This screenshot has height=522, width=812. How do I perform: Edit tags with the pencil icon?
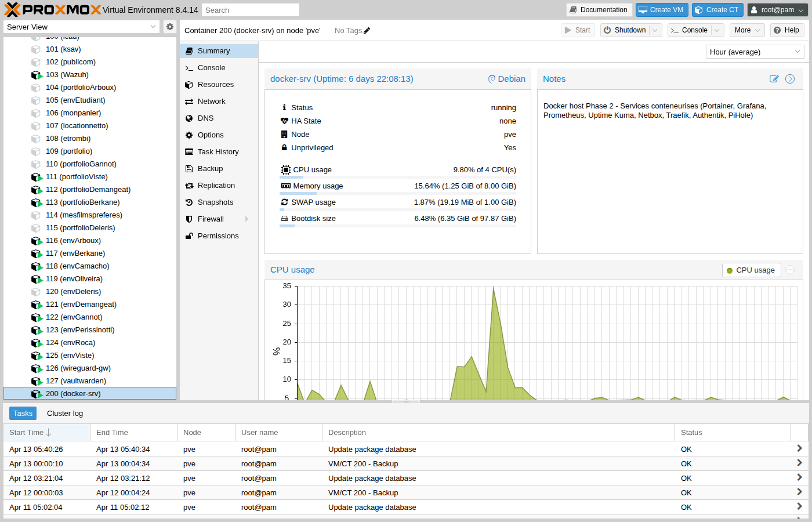pos(367,30)
